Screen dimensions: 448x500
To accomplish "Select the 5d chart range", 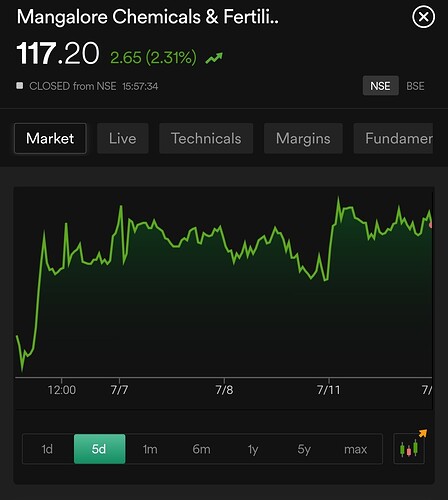I will click(99, 449).
